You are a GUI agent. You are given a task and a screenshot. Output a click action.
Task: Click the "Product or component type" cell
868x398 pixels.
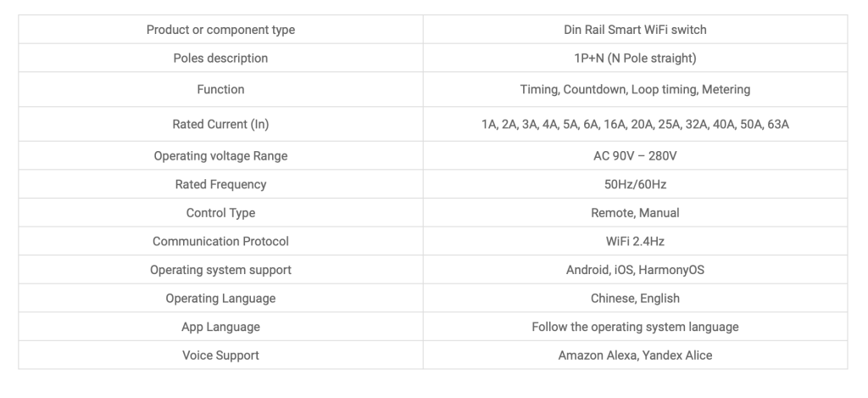tap(220, 30)
